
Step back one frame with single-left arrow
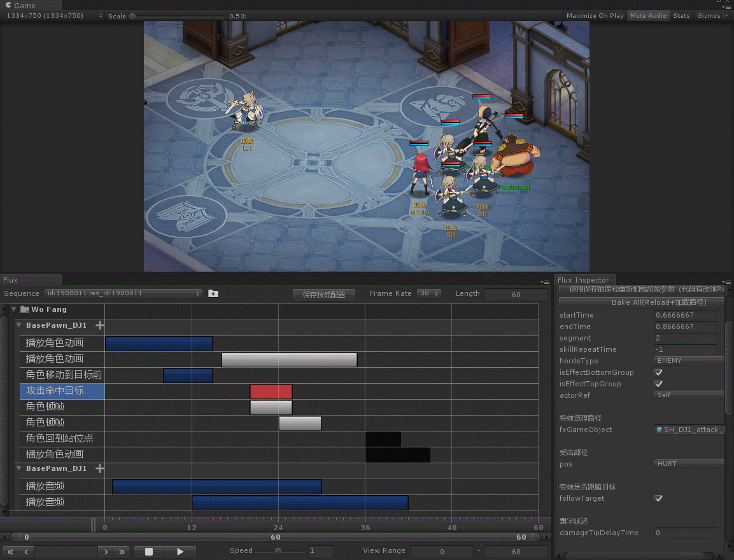click(26, 552)
